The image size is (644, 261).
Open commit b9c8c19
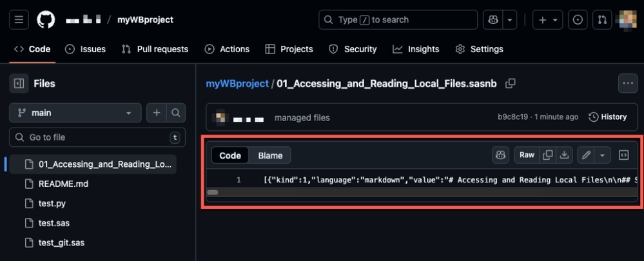coord(512,117)
